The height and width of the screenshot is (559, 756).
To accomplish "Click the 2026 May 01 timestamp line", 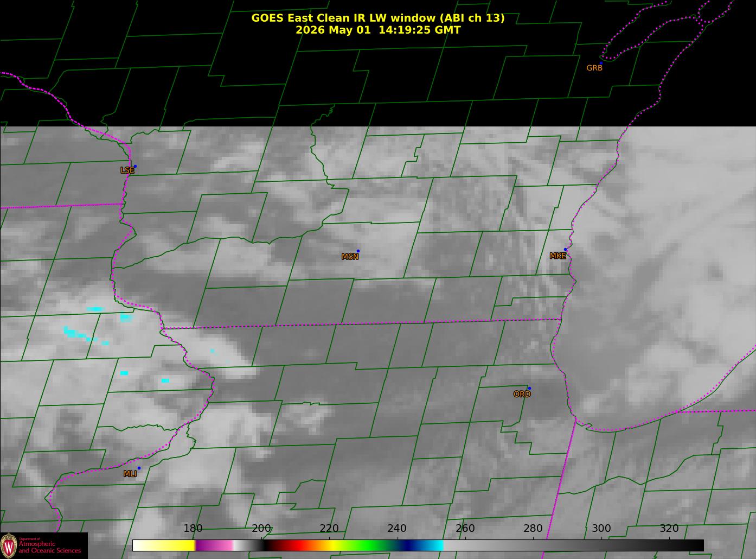I will (x=378, y=30).
